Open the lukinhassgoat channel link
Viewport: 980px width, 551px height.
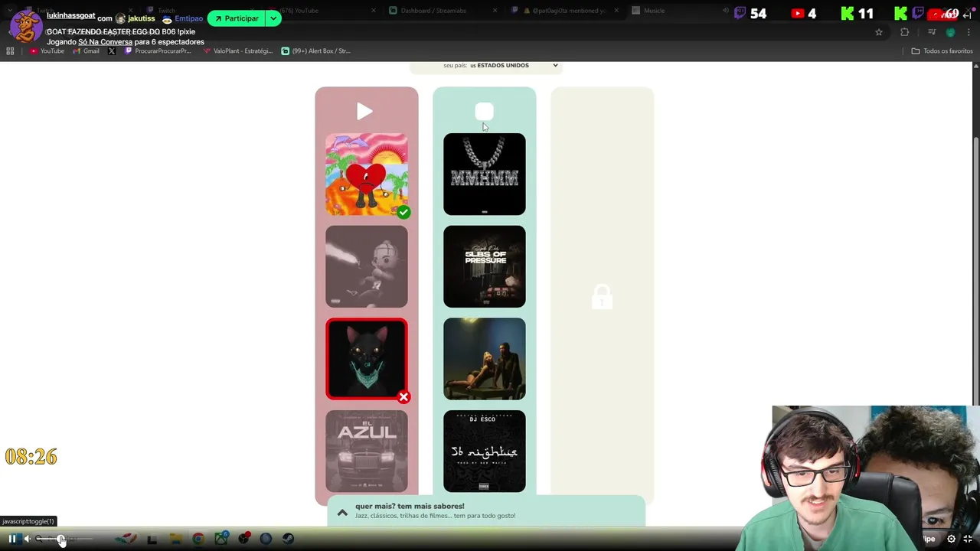[x=70, y=16]
